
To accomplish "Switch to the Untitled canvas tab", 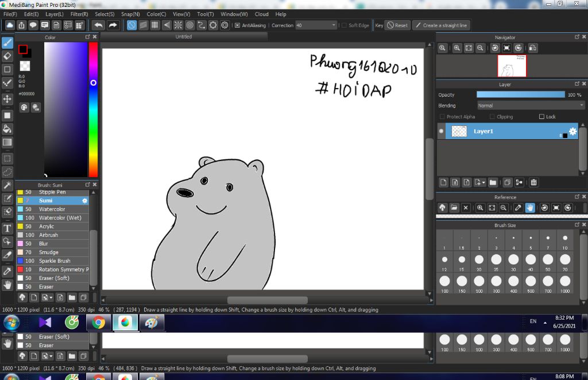I will pyautogui.click(x=184, y=37).
